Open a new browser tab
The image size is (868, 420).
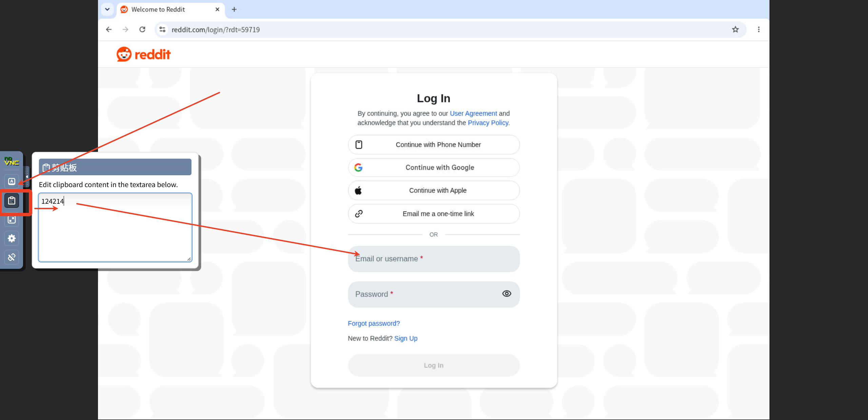234,9
